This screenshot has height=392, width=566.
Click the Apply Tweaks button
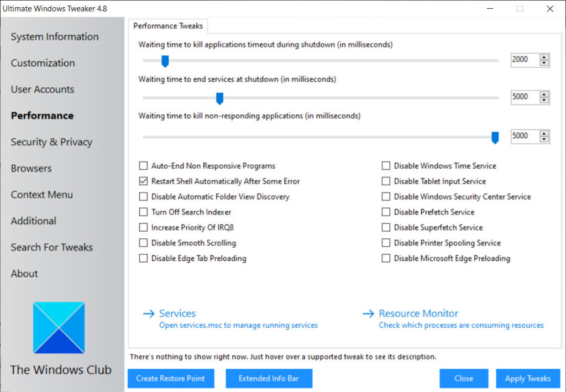527,378
